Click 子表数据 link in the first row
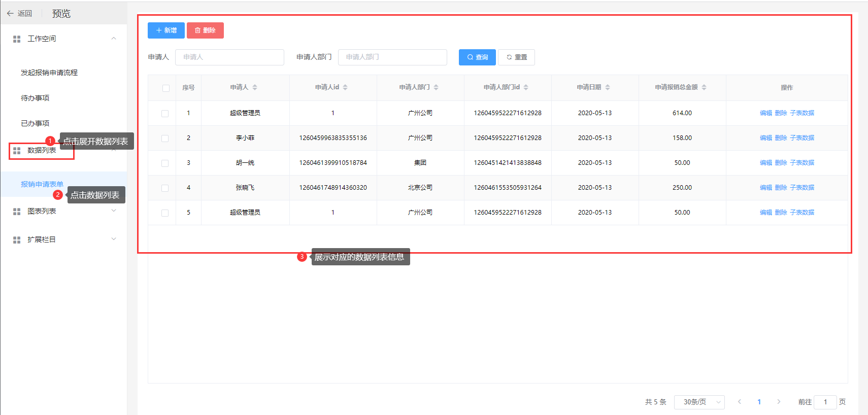 (802, 113)
